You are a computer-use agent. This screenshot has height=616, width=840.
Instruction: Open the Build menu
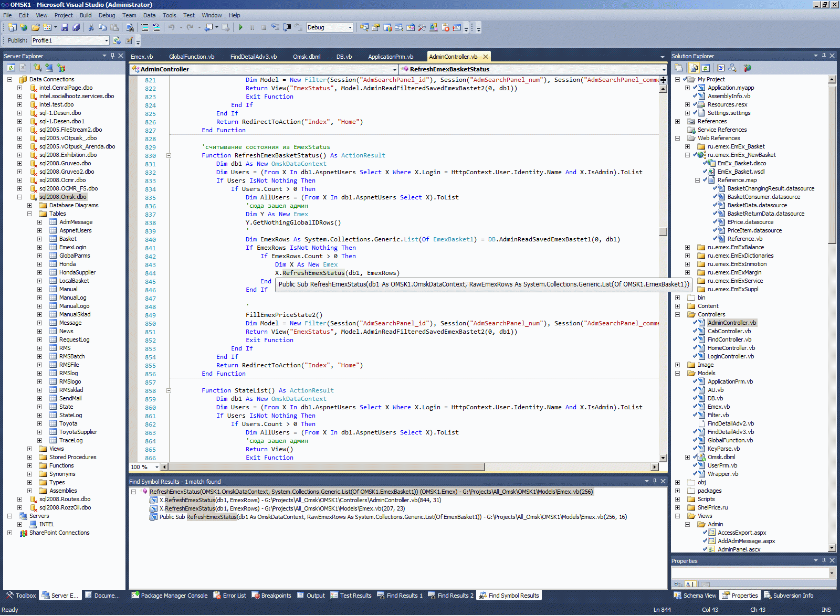point(86,15)
